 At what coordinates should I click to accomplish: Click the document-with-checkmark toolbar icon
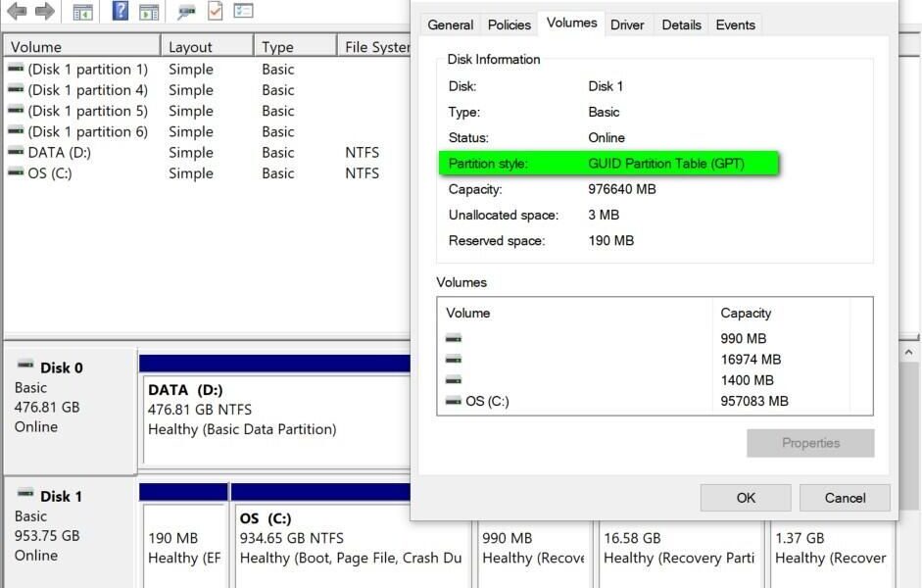214,13
